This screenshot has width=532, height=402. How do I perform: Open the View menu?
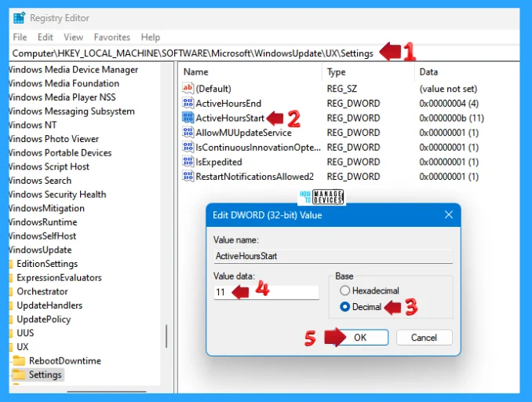(x=73, y=37)
